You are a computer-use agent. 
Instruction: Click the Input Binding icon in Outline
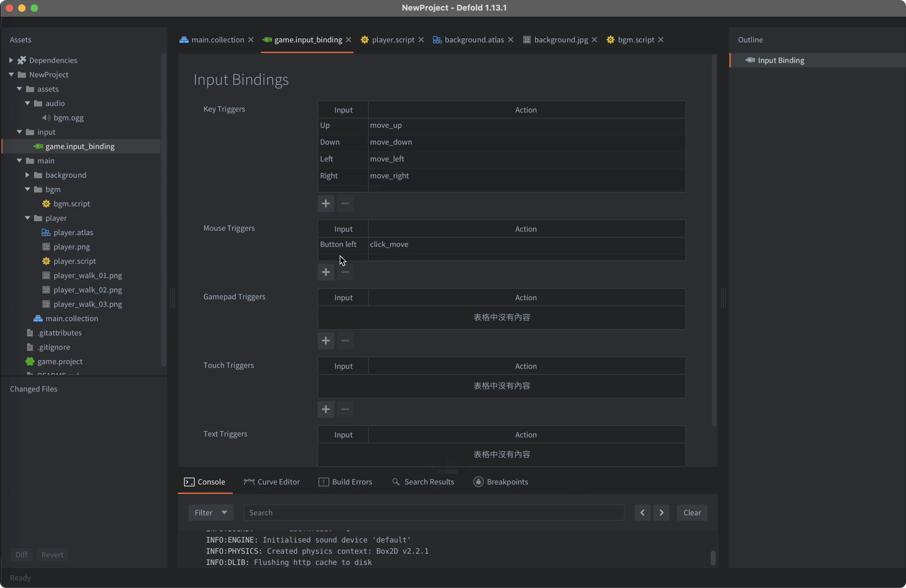(750, 60)
